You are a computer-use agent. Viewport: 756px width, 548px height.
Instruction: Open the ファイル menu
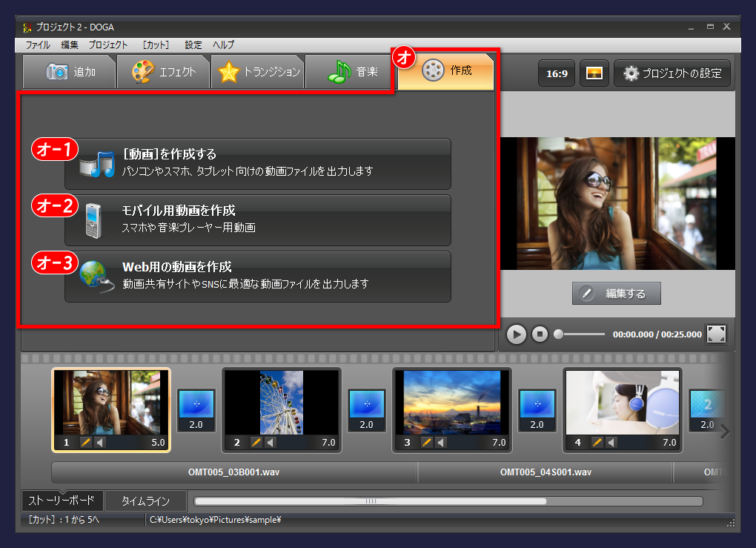39,44
